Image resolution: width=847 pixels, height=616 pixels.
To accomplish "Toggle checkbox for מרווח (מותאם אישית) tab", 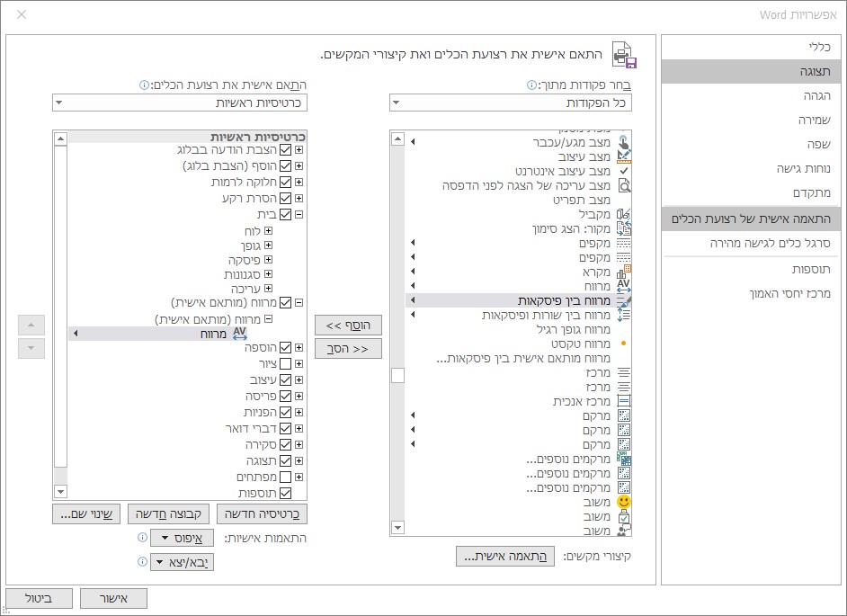I will pos(285,302).
